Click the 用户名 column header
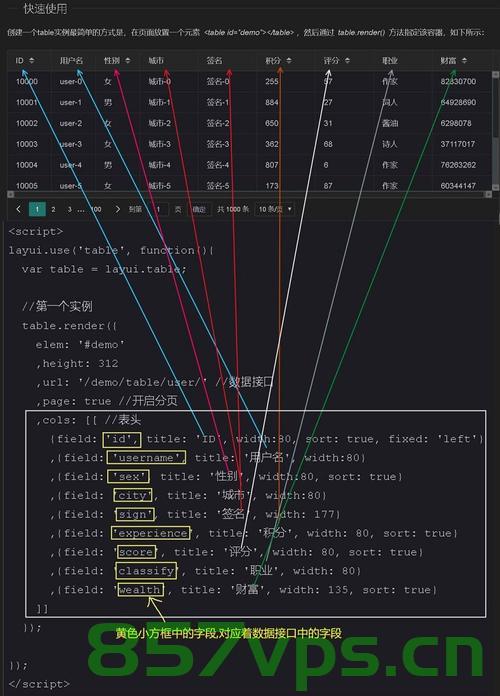Image resolution: width=500 pixels, height=696 pixels. coord(71,60)
